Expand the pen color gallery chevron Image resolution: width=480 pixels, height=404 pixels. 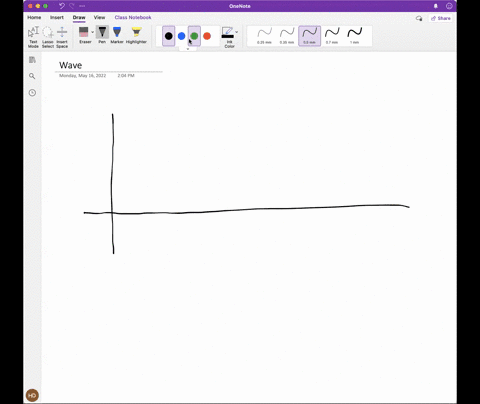click(x=188, y=49)
